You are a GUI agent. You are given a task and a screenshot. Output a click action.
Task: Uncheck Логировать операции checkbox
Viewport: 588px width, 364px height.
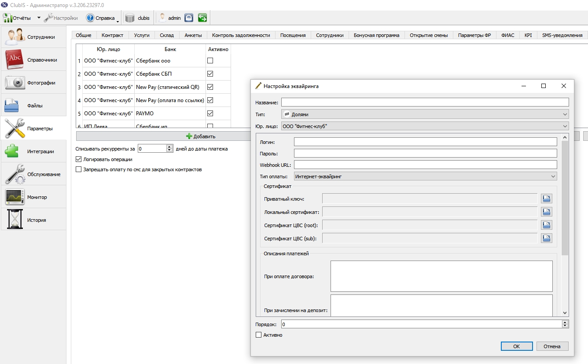[79, 159]
